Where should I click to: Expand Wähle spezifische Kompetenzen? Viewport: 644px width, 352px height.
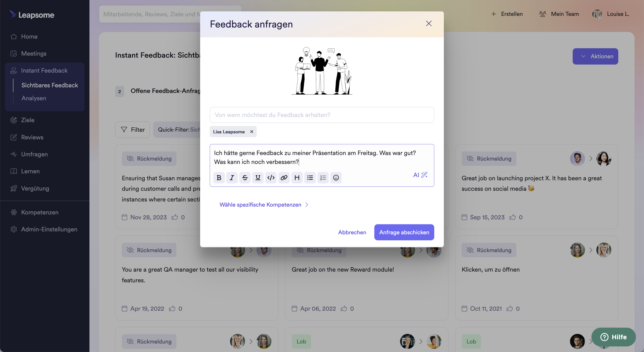[264, 204]
